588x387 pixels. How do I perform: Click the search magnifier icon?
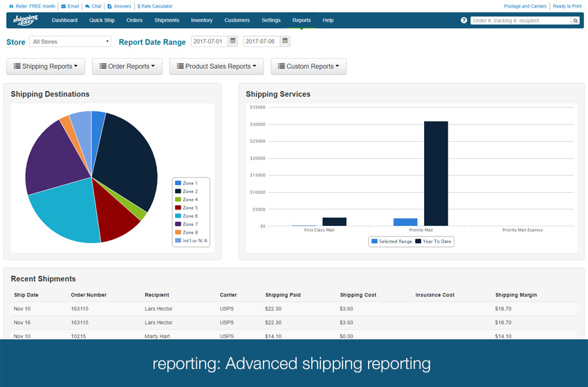click(575, 21)
